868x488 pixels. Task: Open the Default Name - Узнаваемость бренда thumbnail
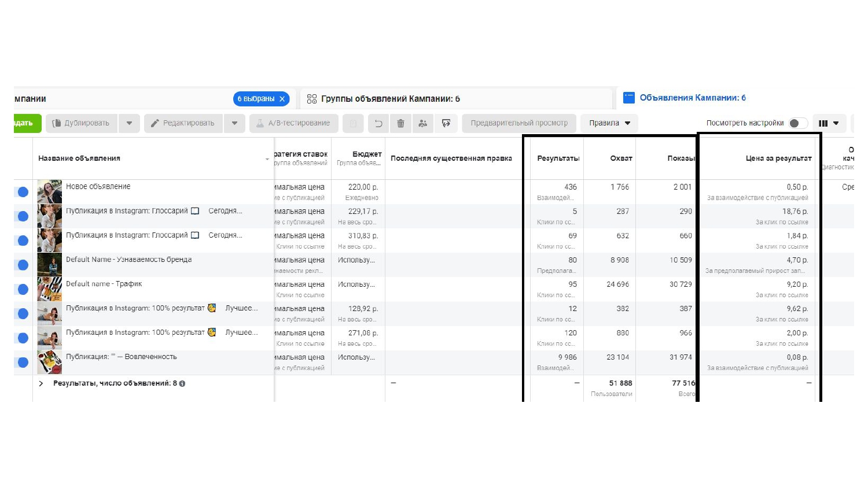(x=50, y=265)
